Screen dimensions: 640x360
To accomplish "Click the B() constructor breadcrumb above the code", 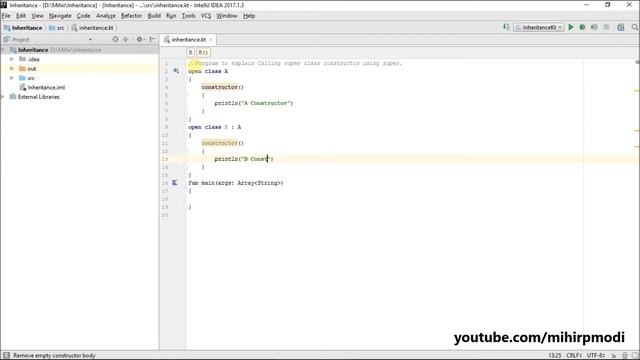I will [203, 52].
